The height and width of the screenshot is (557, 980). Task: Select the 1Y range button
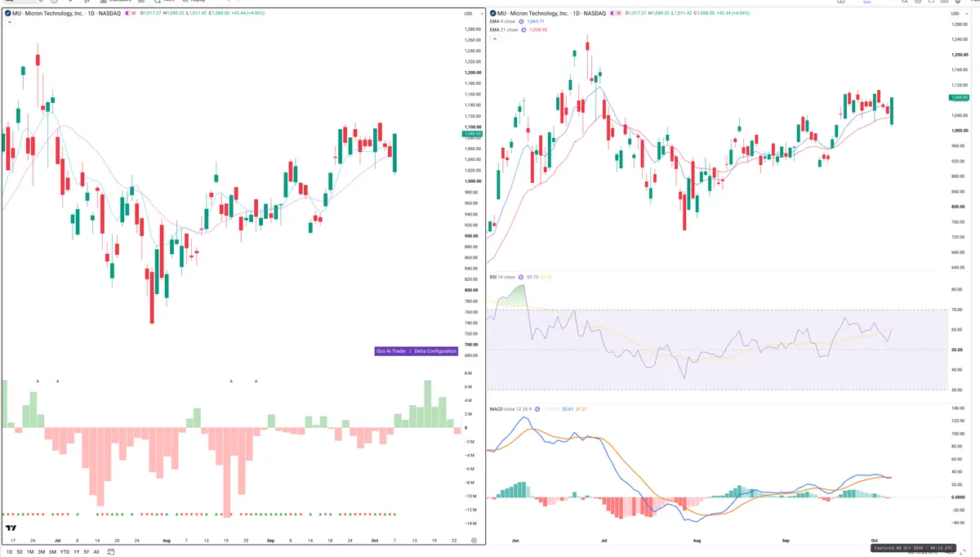(76, 552)
